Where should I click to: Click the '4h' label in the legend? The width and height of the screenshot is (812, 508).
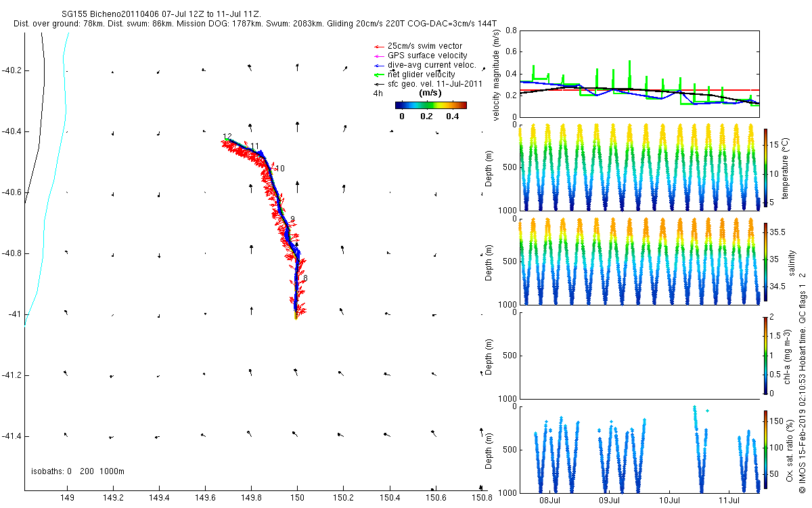[378, 93]
